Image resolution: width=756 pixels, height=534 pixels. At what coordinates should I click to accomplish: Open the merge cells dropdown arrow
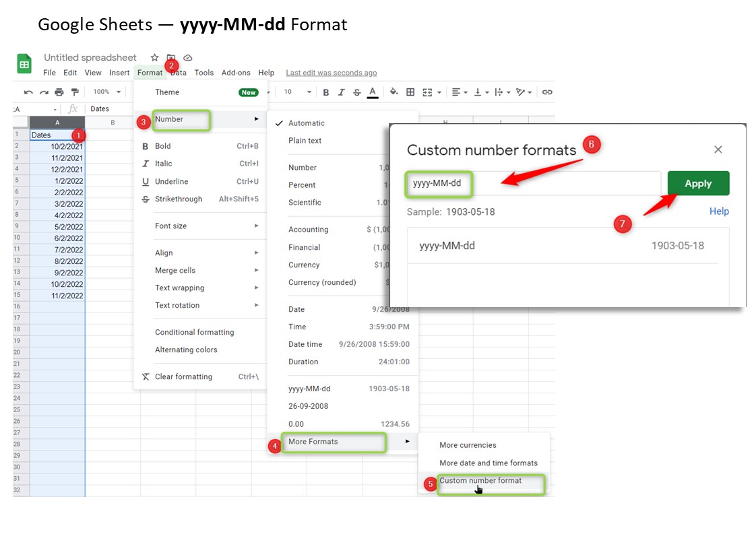439,92
